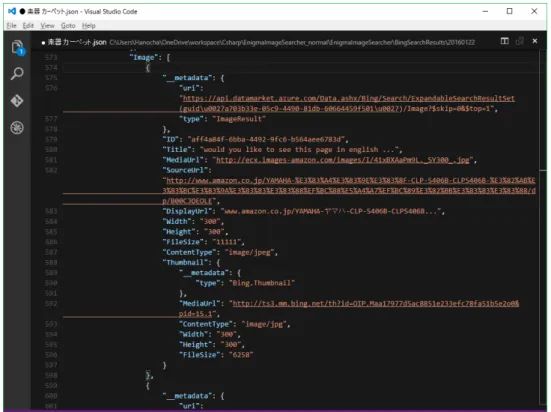
Task: Click the "__metadata" key on line 600
Action: pos(189,396)
